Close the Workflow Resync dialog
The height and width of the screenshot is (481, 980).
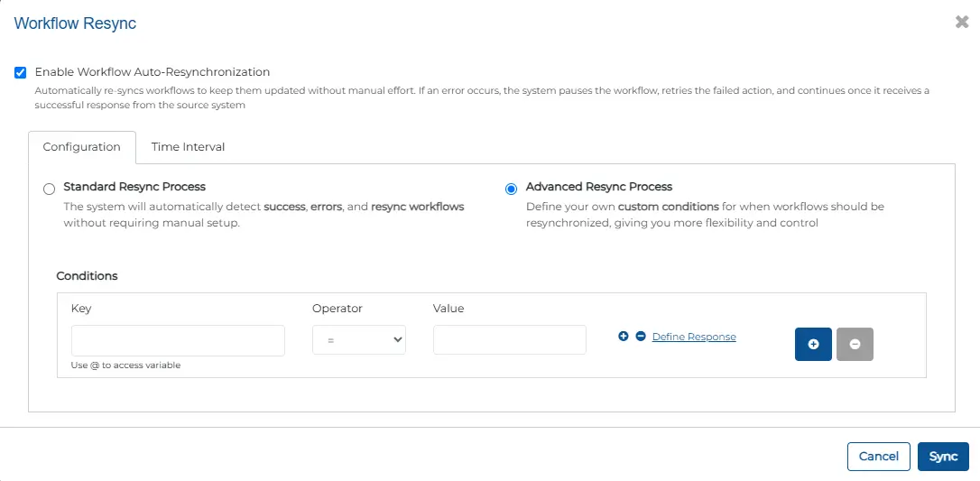click(962, 23)
